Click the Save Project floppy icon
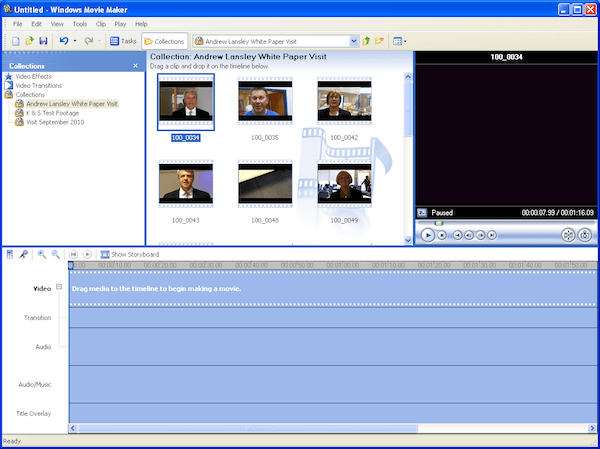 click(x=43, y=41)
